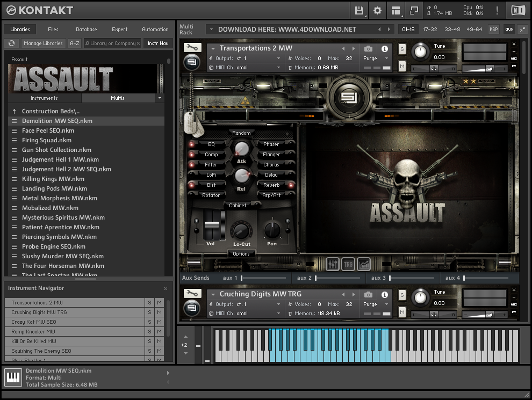Click camera snapshot icon for Cruching Digits
This screenshot has height=400, width=532.
click(x=368, y=295)
